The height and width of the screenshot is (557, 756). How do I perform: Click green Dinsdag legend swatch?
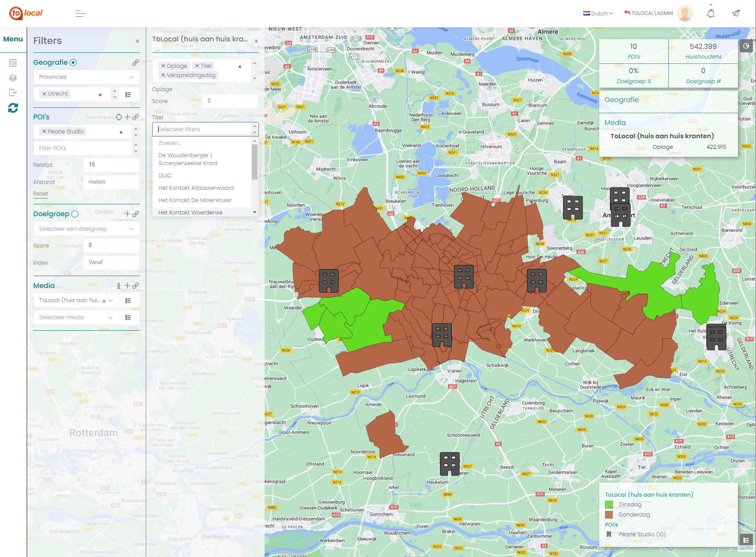(609, 505)
